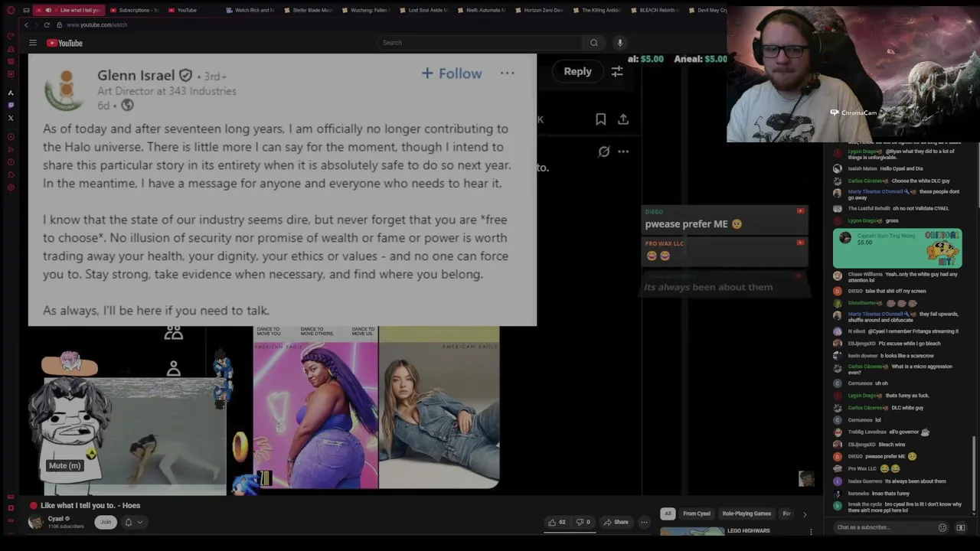Click the live chat scrollbar
The image size is (980, 551).
click(974, 474)
